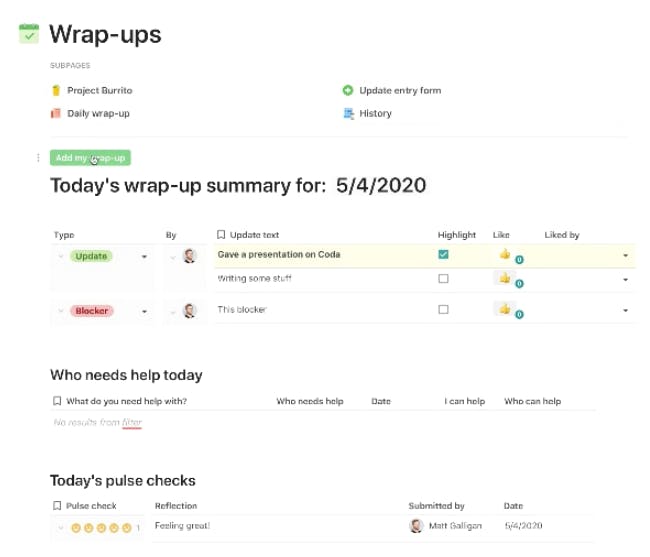The height and width of the screenshot is (557, 650).
Task: Click the five-star pulse check rating
Action: click(x=102, y=528)
